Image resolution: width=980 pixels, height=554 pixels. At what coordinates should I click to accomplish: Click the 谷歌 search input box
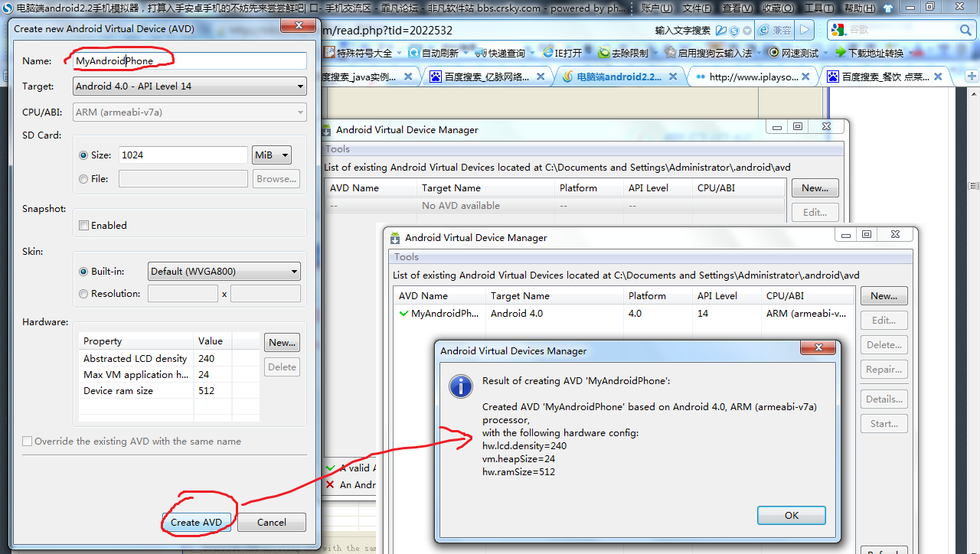901,30
